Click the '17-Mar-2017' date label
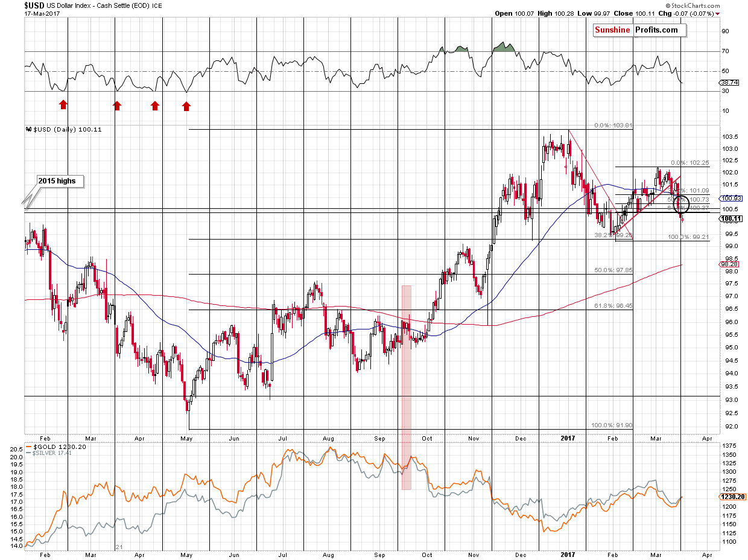The image size is (748, 560). 42,13
